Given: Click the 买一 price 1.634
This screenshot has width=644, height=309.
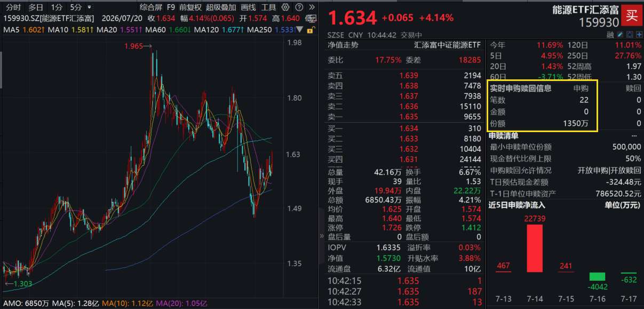Looking at the screenshot, I should click(409, 128).
